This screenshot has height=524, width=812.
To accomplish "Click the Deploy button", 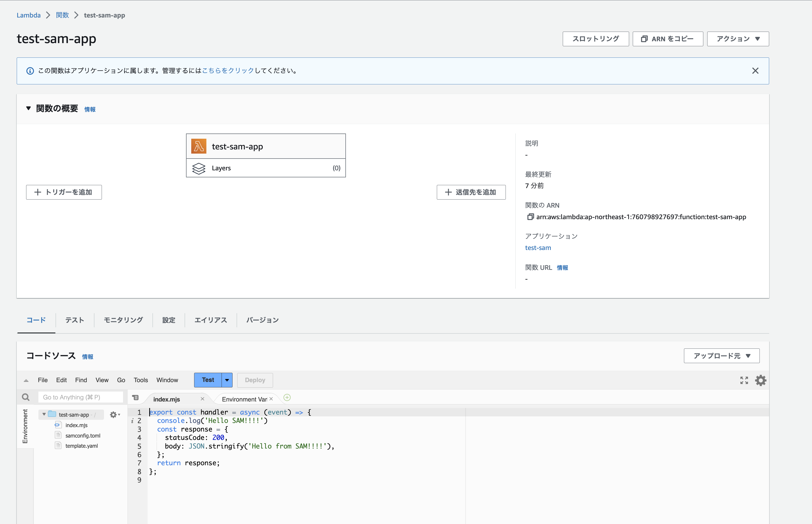I will (255, 380).
